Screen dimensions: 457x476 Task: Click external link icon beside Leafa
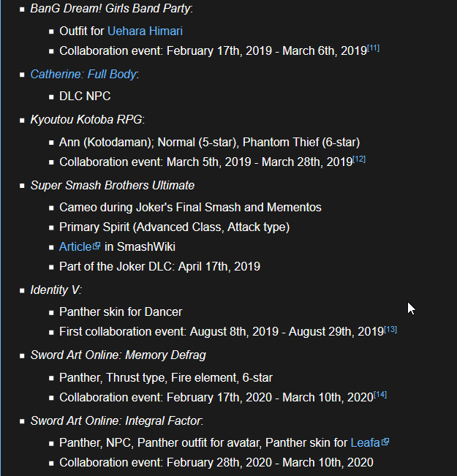point(385,442)
